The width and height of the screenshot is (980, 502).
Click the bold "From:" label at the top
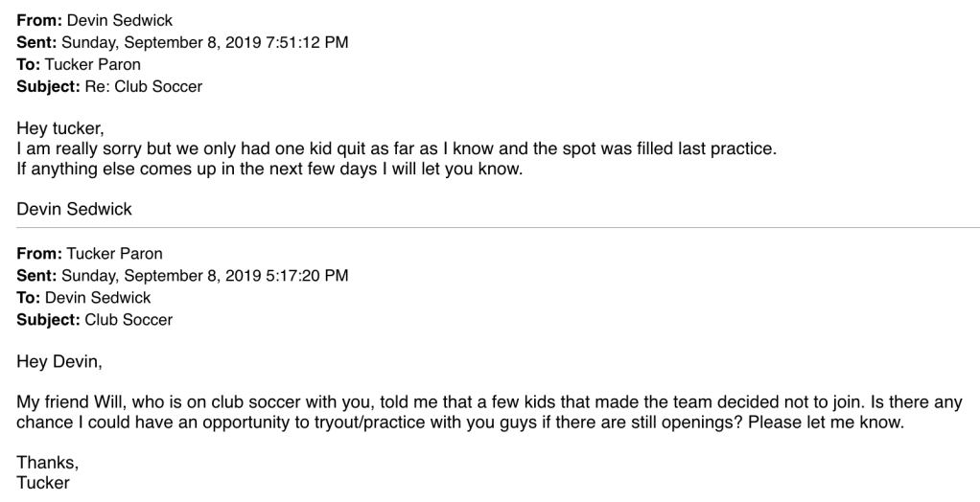(x=38, y=19)
